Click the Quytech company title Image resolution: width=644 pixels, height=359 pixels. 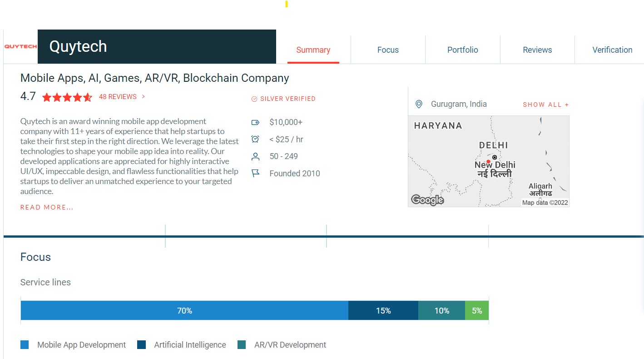pos(78,46)
